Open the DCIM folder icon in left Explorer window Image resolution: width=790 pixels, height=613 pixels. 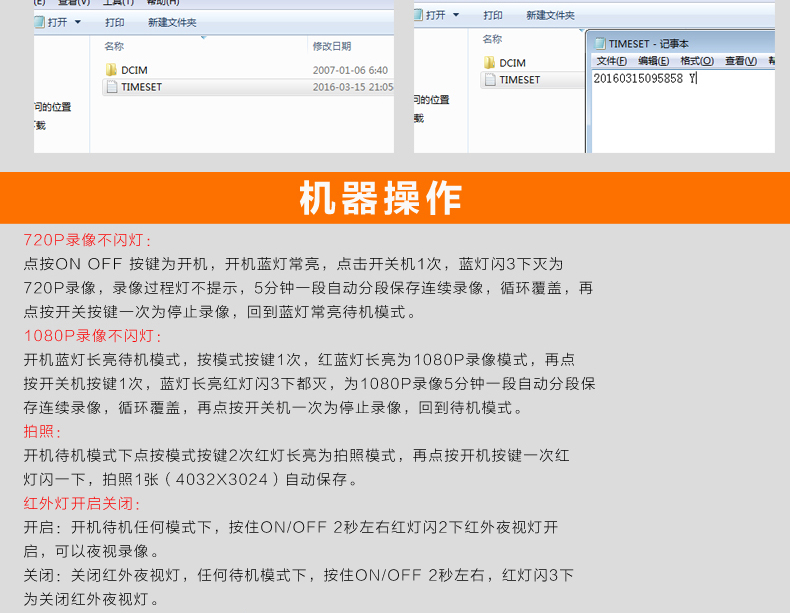[111, 70]
